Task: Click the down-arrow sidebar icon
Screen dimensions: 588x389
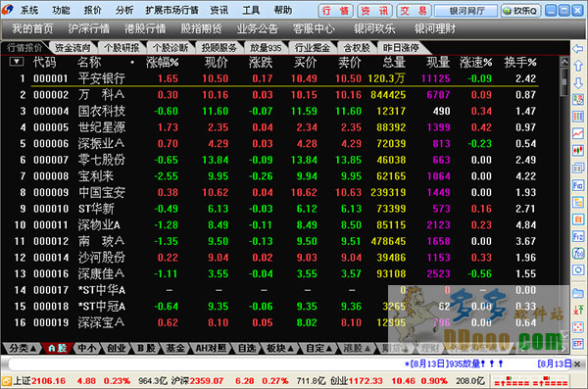Action: tap(578, 83)
